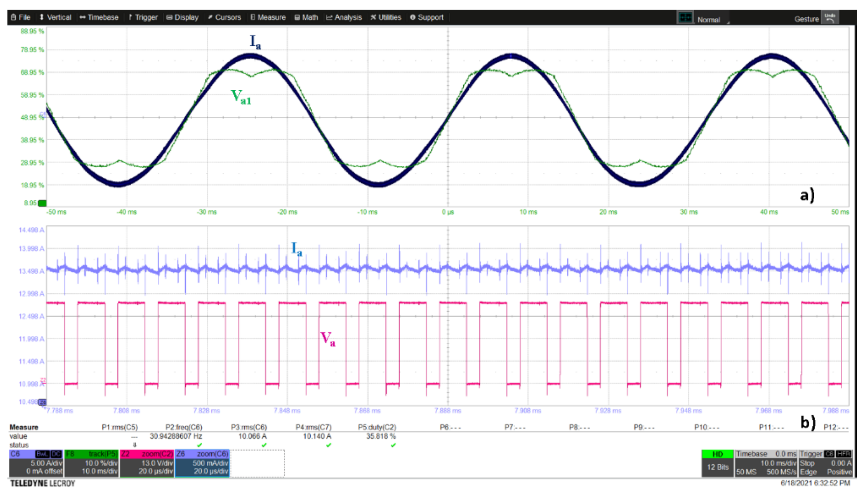Select the Z2 zoom(C2) descriptor

coord(147,464)
